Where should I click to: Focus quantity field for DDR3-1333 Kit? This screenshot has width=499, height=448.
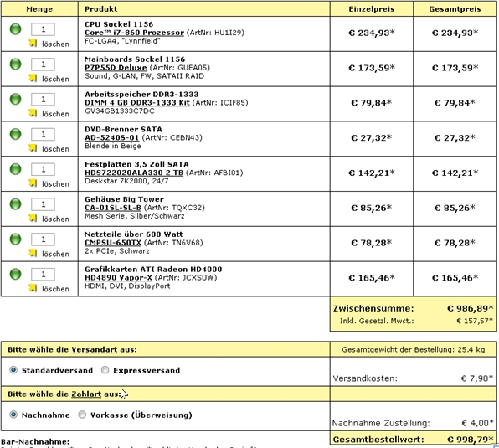[43, 100]
